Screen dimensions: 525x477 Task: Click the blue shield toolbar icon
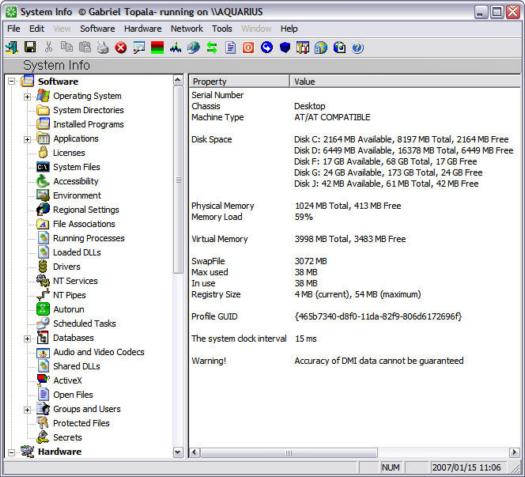click(x=285, y=48)
